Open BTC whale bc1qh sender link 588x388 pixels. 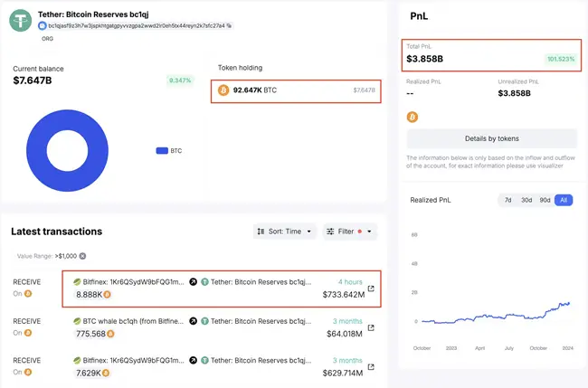click(x=128, y=321)
